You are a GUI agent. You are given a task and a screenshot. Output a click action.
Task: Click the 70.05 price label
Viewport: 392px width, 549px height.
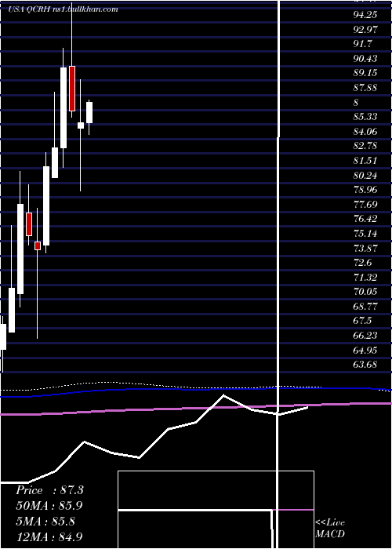365,291
